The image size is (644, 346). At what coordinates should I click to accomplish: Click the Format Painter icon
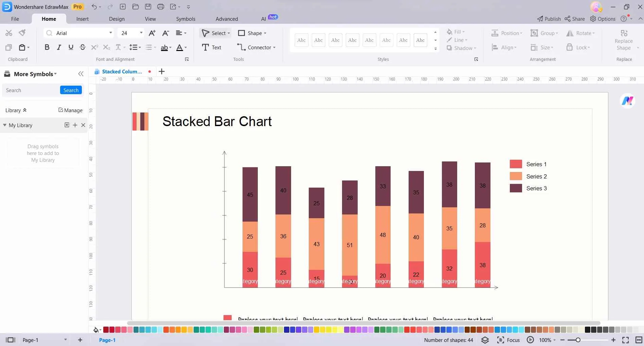[x=22, y=32]
